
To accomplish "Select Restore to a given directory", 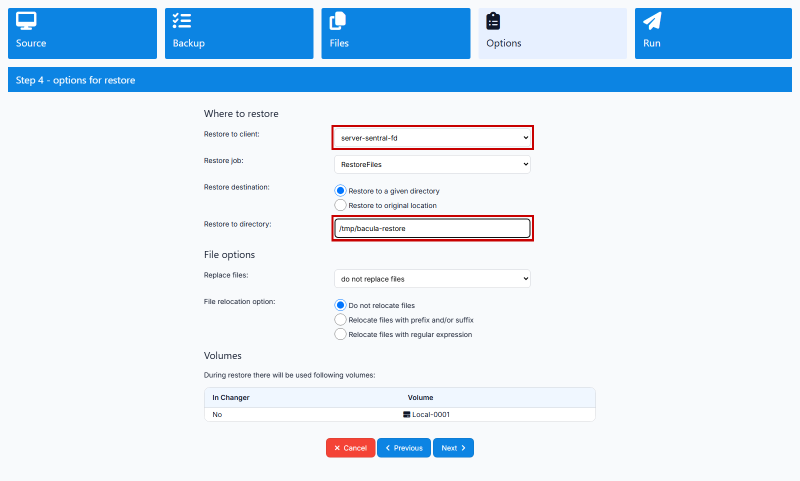I will click(340, 191).
